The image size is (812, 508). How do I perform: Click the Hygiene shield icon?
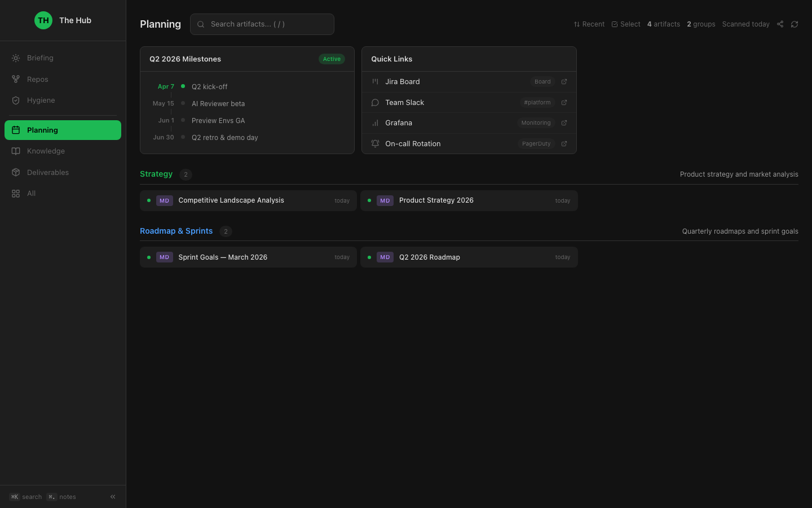(x=16, y=100)
